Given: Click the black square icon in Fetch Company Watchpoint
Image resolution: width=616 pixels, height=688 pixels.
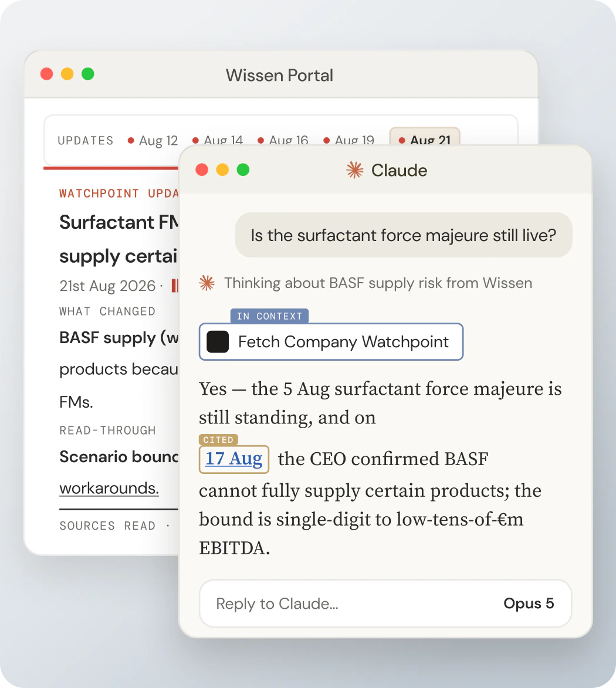Looking at the screenshot, I should click(218, 342).
